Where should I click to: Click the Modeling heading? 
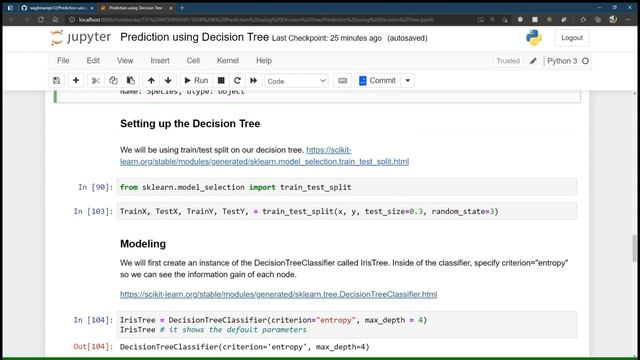coord(143,244)
